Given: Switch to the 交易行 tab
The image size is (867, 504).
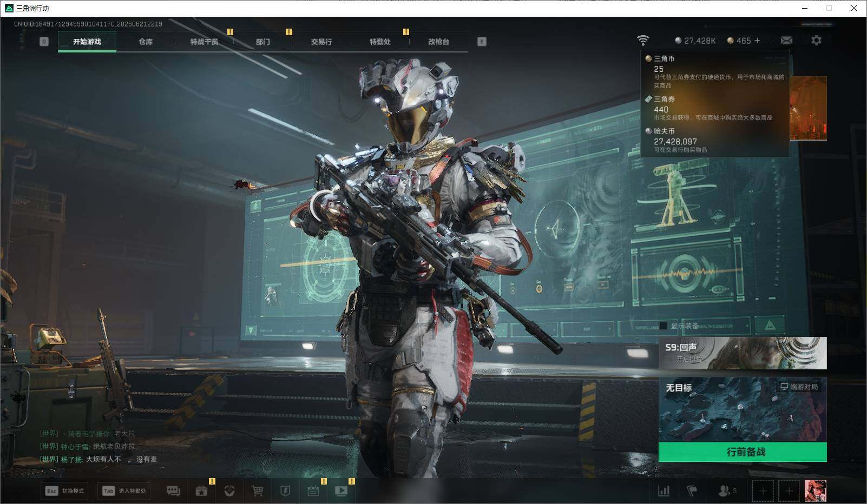Looking at the screenshot, I should [x=321, y=42].
